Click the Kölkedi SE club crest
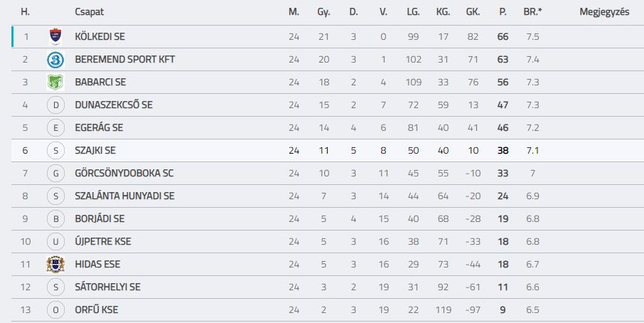This screenshot has width=644, height=323. (x=55, y=36)
